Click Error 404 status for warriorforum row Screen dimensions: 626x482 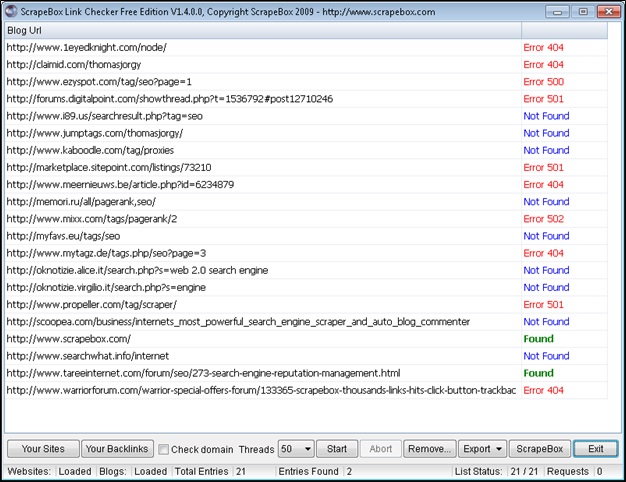tap(543, 391)
